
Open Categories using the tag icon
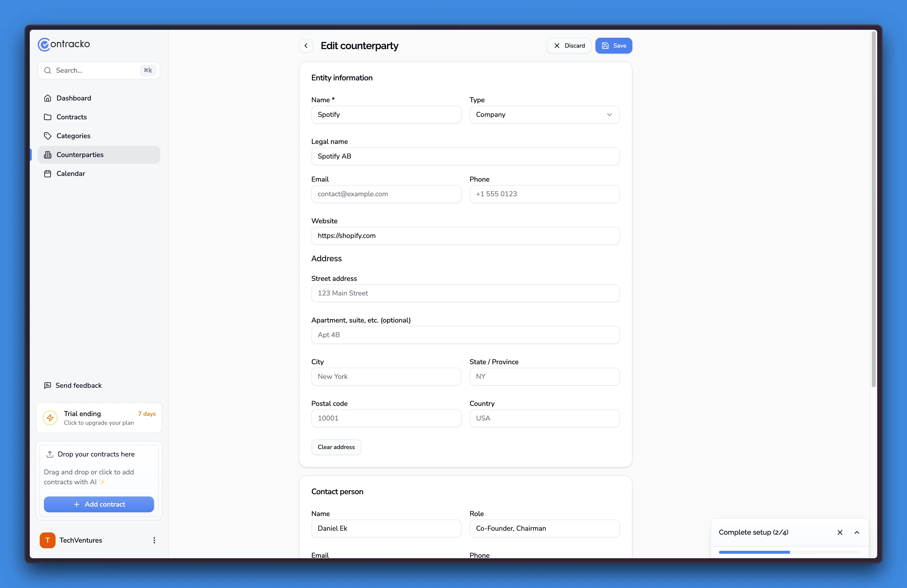point(48,136)
